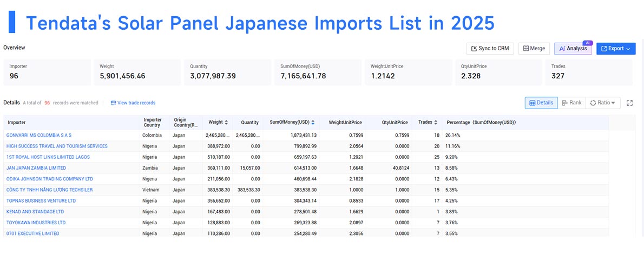Click the Sync to CRM button
Image resolution: width=644 pixels, height=255 pixels.
(x=490, y=49)
